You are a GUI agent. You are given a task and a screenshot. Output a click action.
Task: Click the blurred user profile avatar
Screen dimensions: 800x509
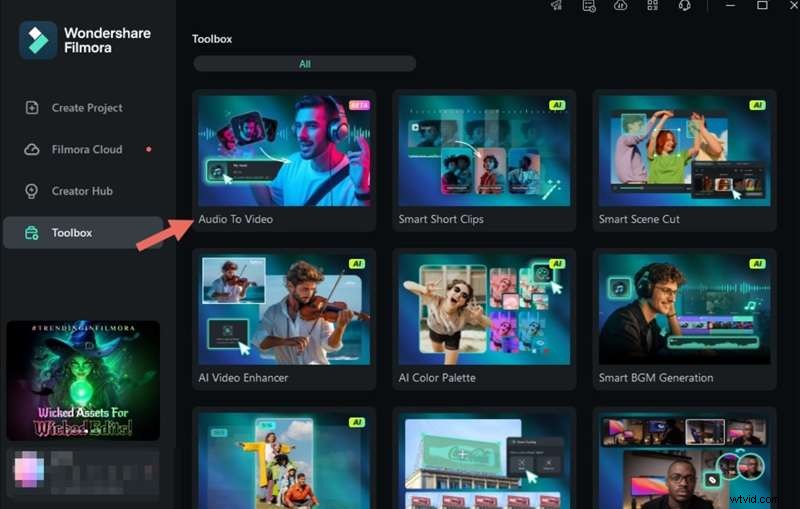coord(29,469)
